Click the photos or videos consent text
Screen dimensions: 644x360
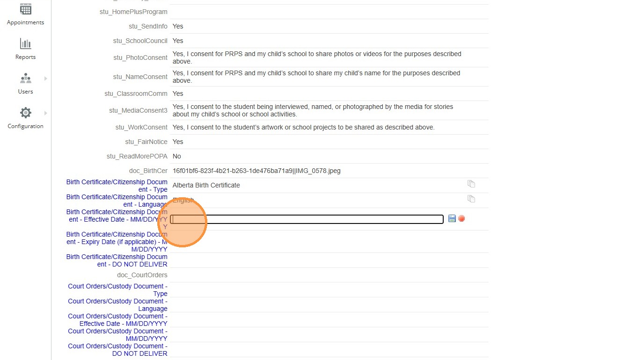point(317,58)
